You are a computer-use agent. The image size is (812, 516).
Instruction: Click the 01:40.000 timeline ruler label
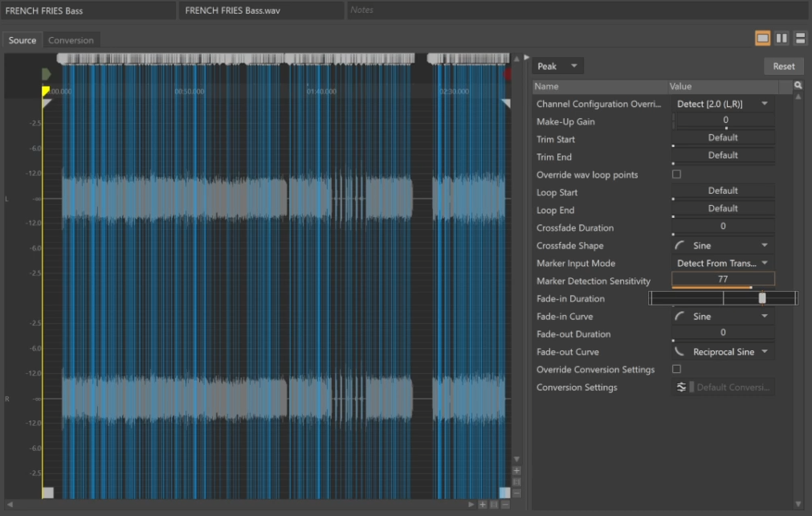(321, 92)
